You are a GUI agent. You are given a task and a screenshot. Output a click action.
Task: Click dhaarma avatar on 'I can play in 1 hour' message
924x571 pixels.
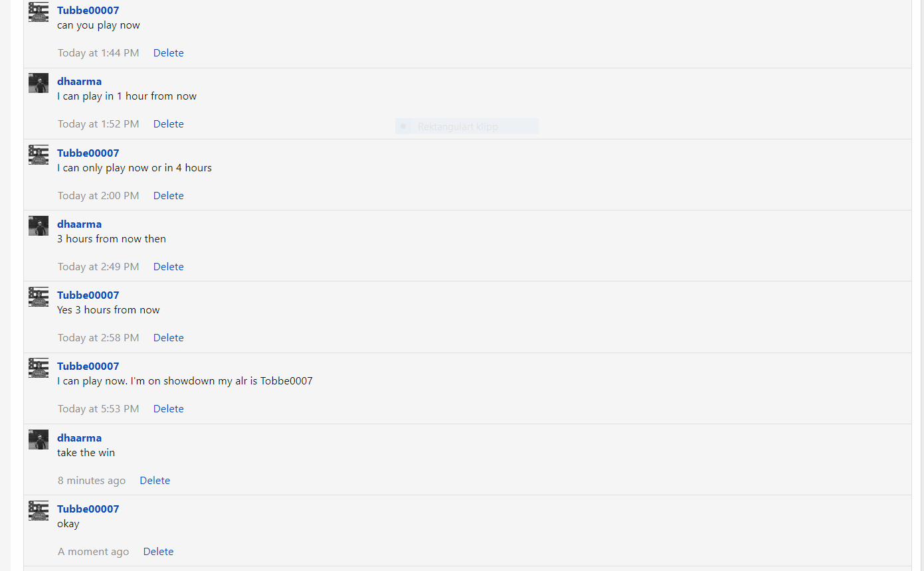pos(39,83)
